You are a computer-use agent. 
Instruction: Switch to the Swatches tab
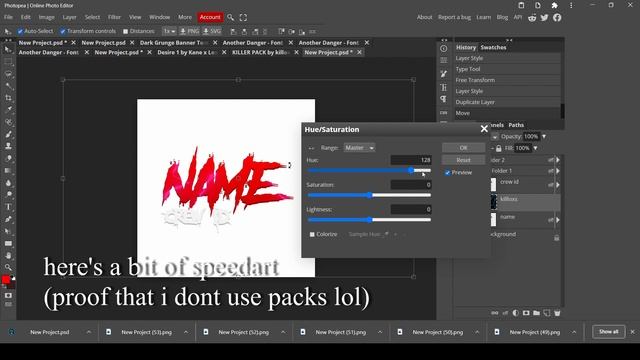493,47
